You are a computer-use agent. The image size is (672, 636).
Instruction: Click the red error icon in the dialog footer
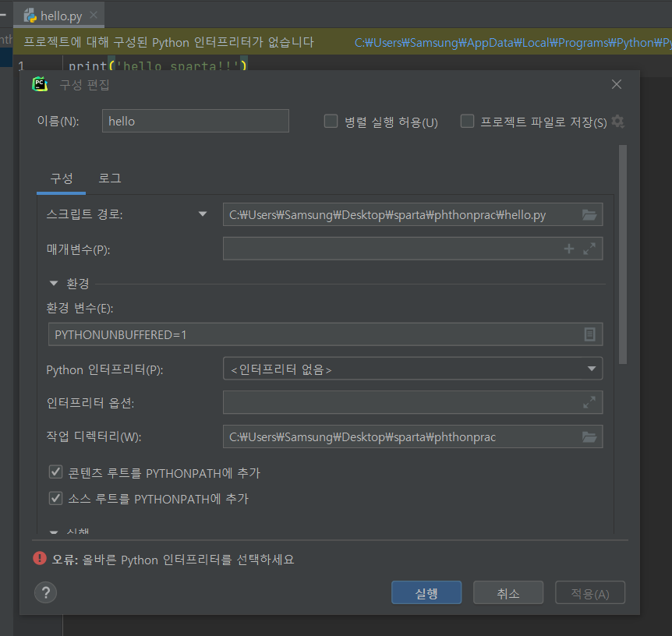click(x=40, y=558)
